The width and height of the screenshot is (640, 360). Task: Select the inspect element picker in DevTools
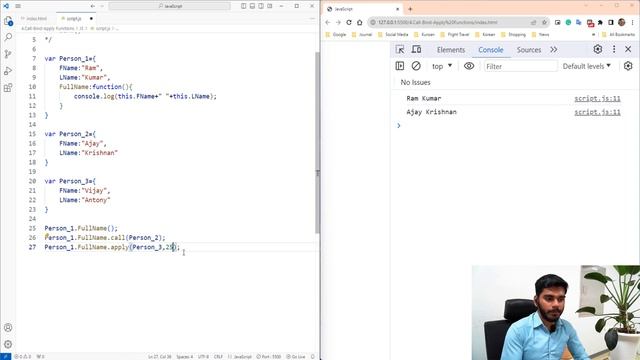[400, 49]
